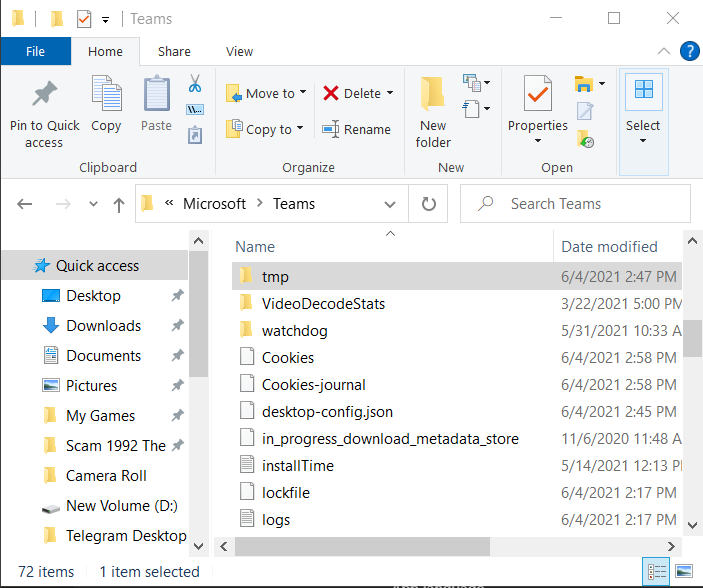Select the VideoDecodeStats folder

tap(323, 304)
